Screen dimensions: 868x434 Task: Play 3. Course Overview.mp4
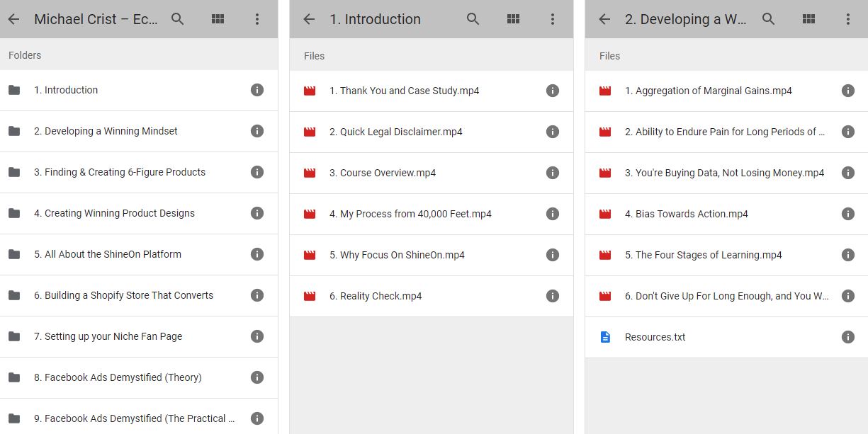(x=432, y=173)
